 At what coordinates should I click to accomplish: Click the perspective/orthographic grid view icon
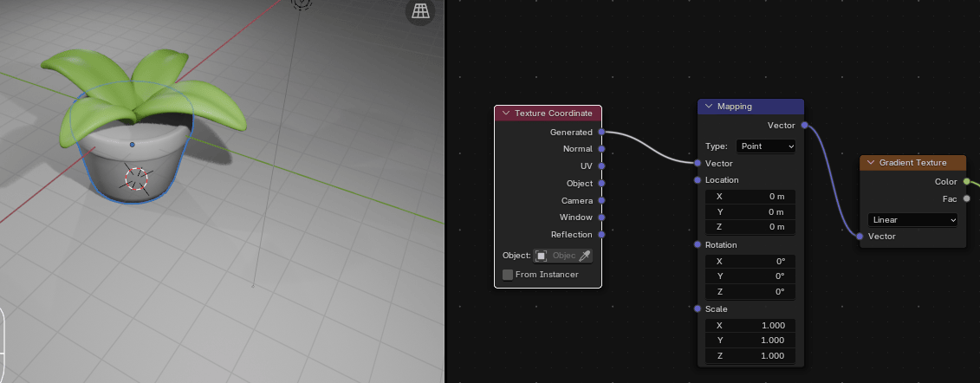point(420,10)
